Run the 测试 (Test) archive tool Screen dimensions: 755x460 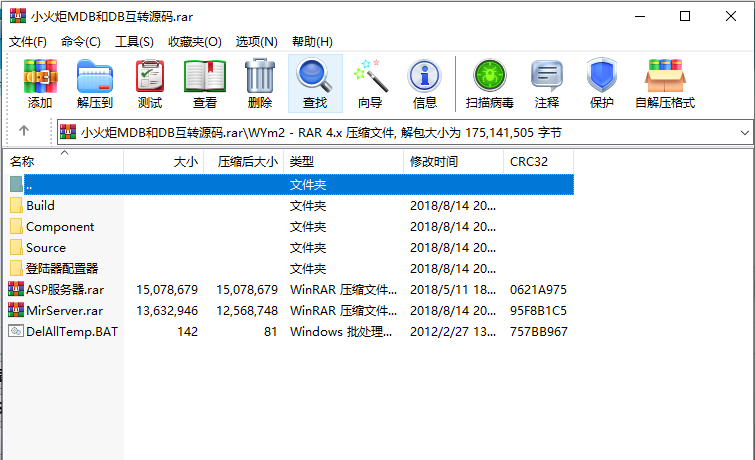tap(150, 76)
